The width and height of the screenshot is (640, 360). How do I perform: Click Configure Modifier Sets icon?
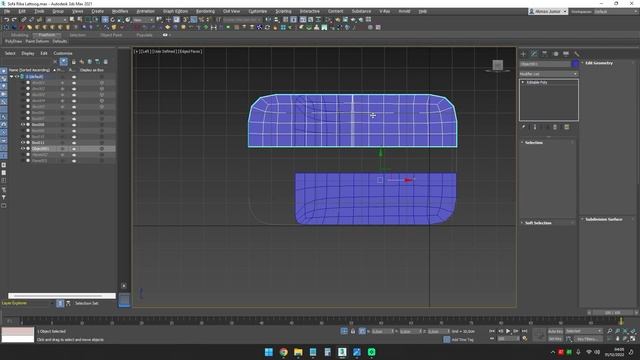tap(567, 127)
